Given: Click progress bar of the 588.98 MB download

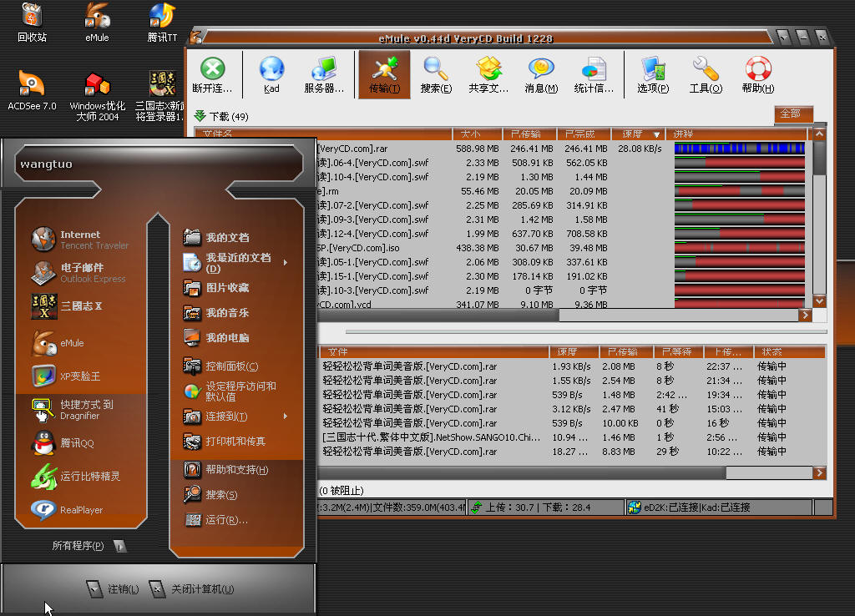Looking at the screenshot, I should tap(740, 149).
